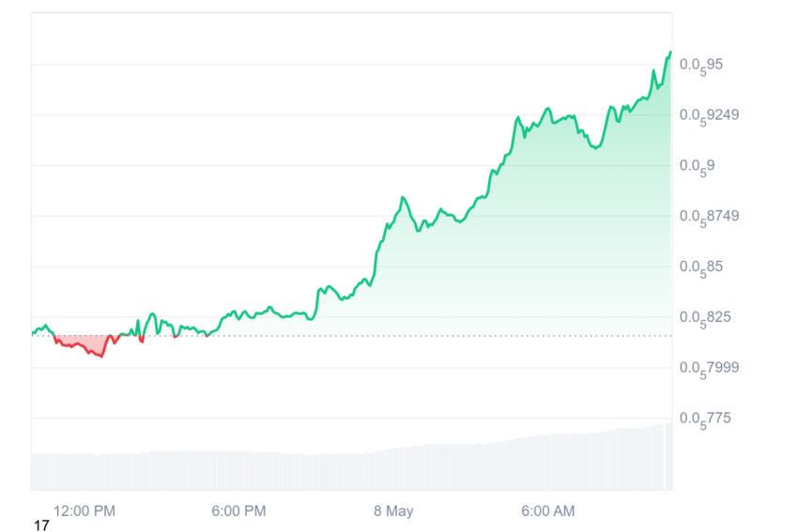Screen dimensions: 798x532
Task: Click the number 17 in the bottom corner
Action: 41,525
